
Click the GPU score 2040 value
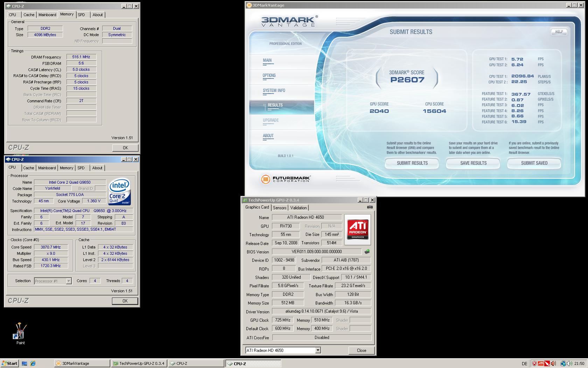coord(379,111)
